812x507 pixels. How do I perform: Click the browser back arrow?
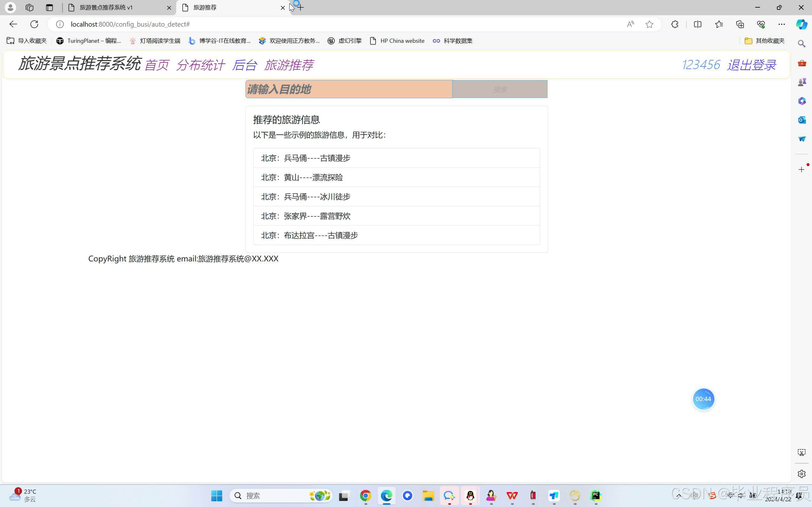[x=13, y=24]
